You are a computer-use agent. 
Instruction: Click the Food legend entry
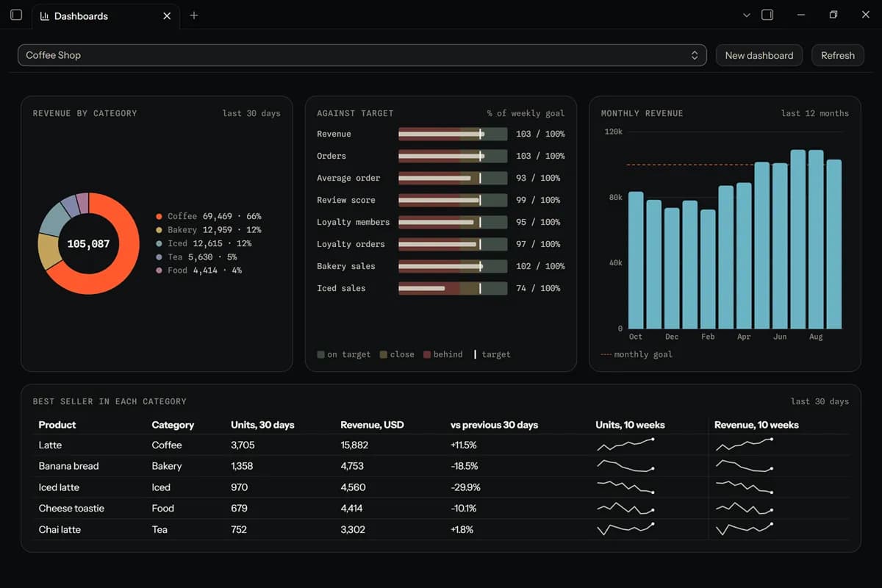click(x=198, y=270)
